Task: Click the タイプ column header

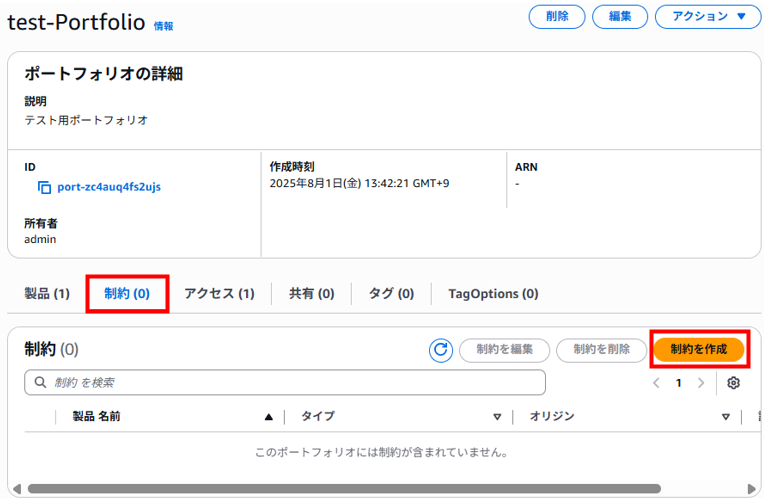Action: pos(318,416)
